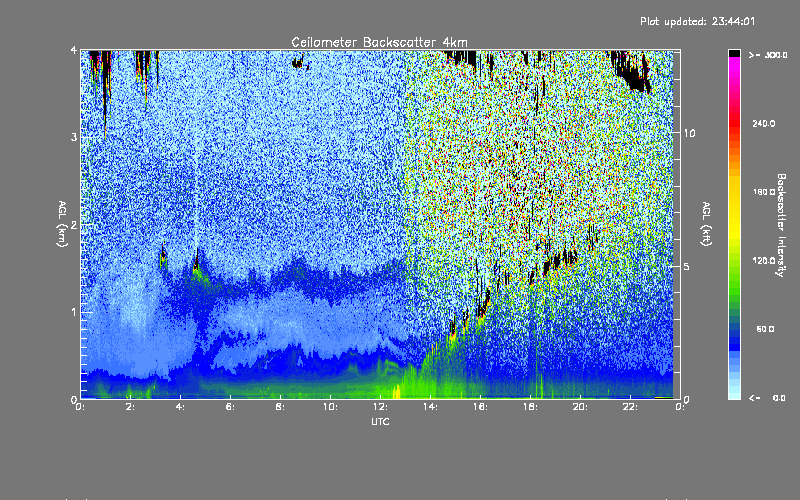Click the 'AGL (kft)' right axis label
This screenshot has width=800, height=500.
(x=706, y=224)
